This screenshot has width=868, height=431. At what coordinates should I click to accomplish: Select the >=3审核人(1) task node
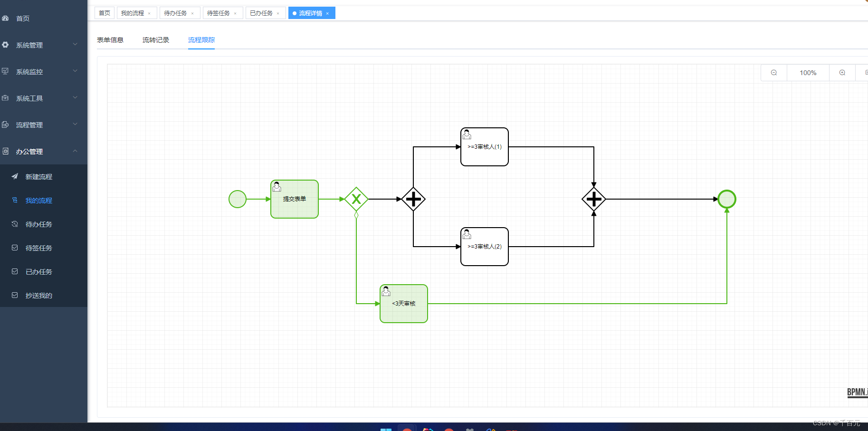coord(485,147)
